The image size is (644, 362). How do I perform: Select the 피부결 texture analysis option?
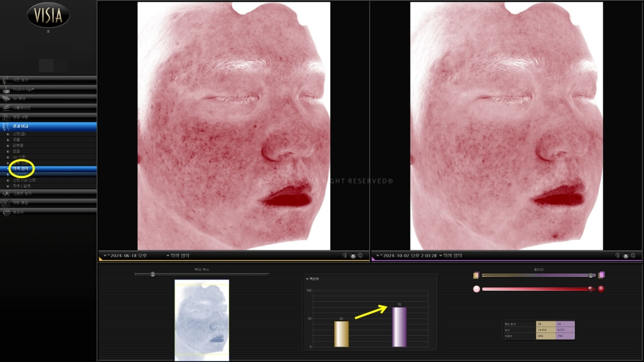point(48,145)
